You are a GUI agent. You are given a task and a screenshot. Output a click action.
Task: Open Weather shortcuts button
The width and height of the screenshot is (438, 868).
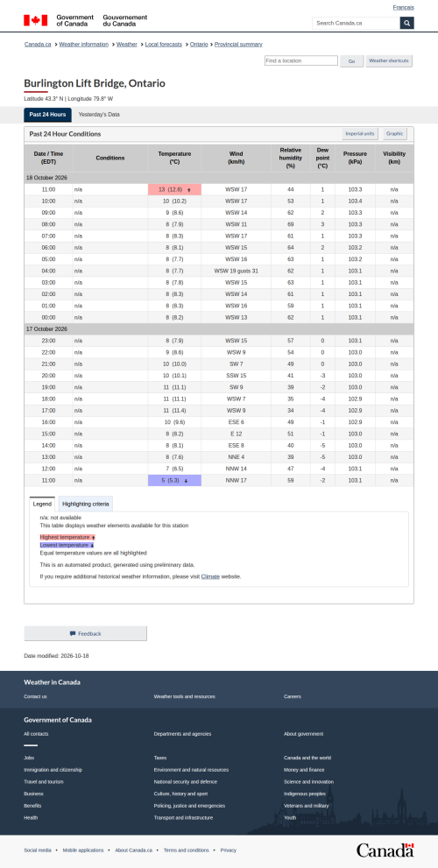389,61
